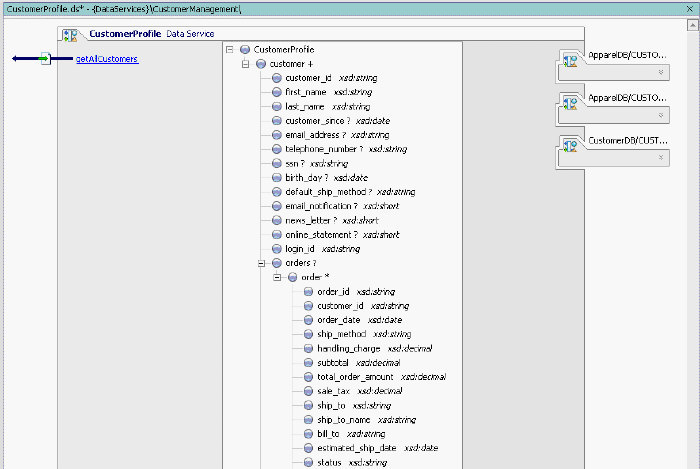Viewport: 700px width, 469px height.
Task: Open the getAllCustomers function link
Action: click(107, 59)
